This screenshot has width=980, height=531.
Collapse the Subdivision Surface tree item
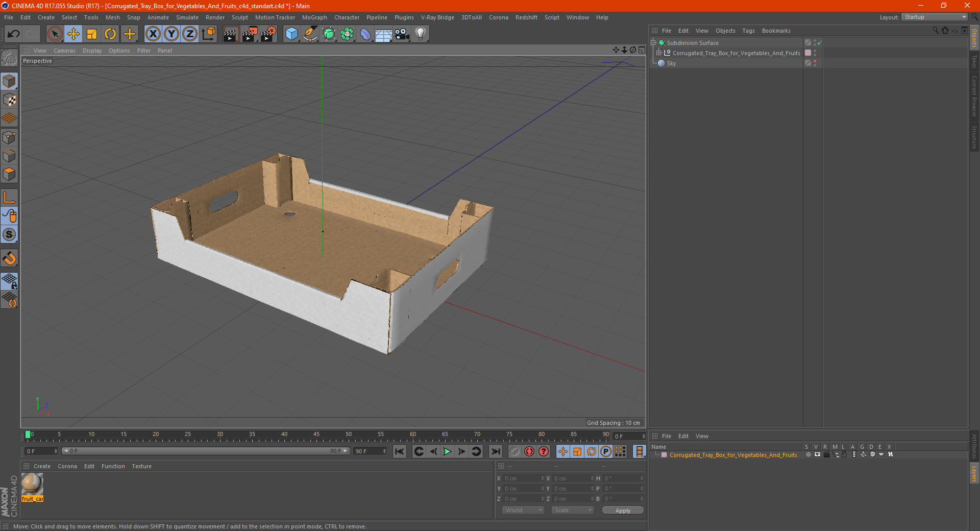(x=653, y=43)
